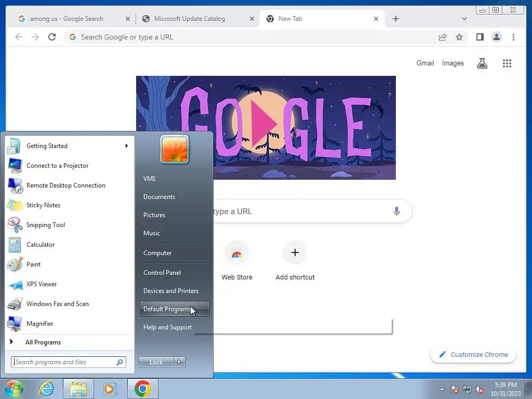Open Action Center flag tray icon
532x399 pixels.
455,389
